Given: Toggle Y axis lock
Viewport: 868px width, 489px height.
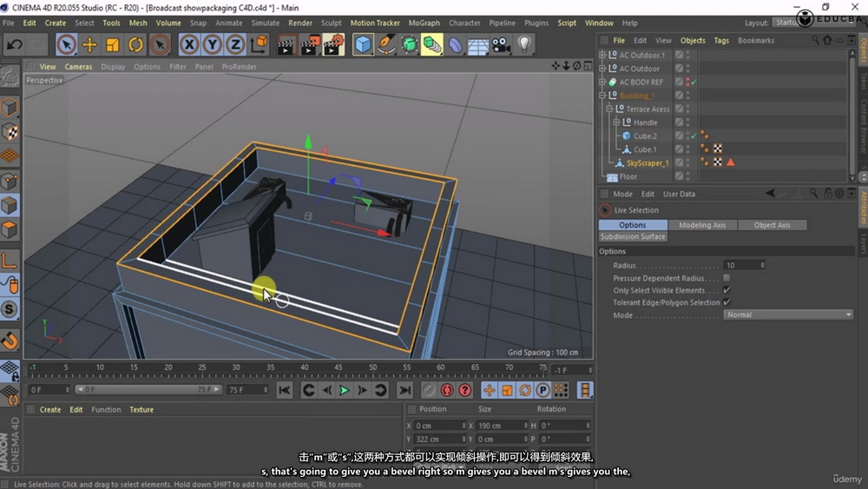Looking at the screenshot, I should (213, 44).
